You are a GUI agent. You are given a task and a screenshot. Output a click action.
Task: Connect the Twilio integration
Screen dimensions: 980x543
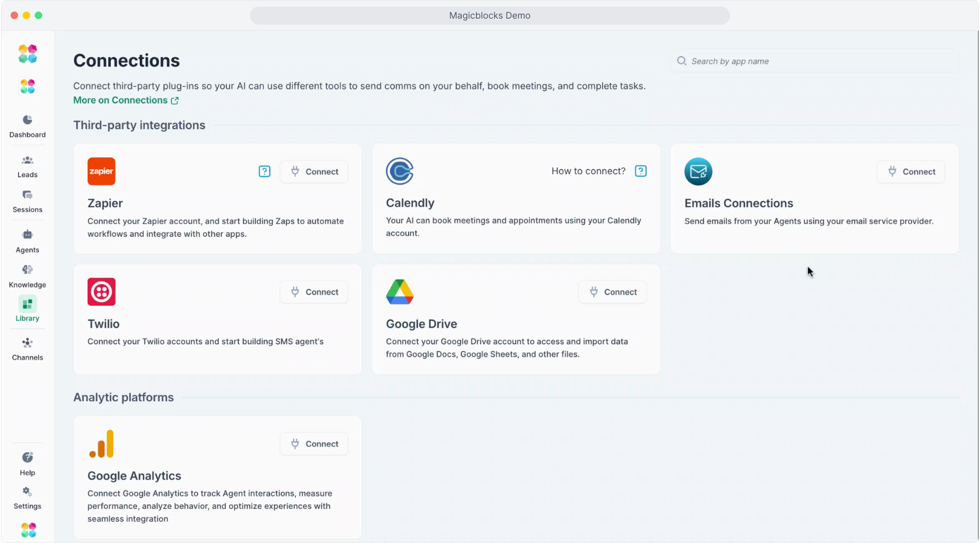(314, 292)
